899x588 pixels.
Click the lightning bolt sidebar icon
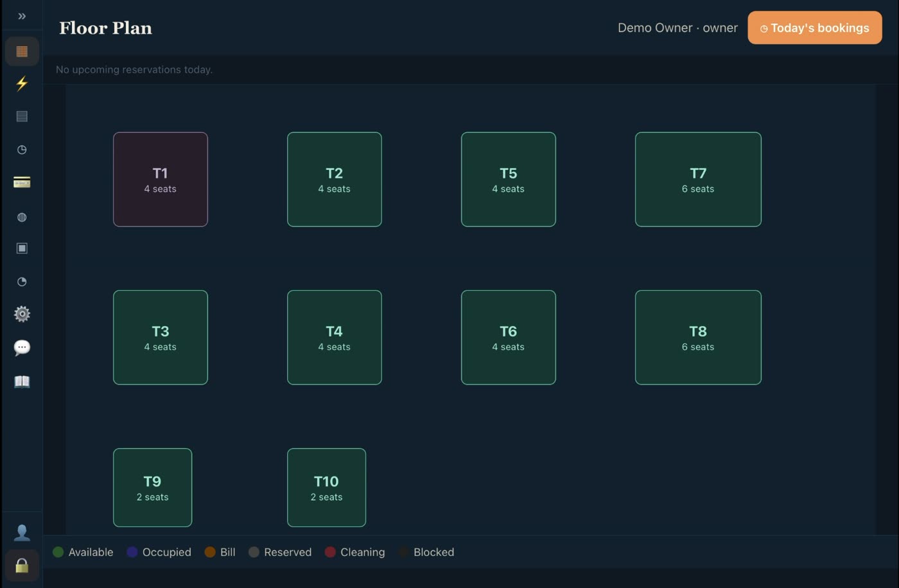[x=22, y=83]
